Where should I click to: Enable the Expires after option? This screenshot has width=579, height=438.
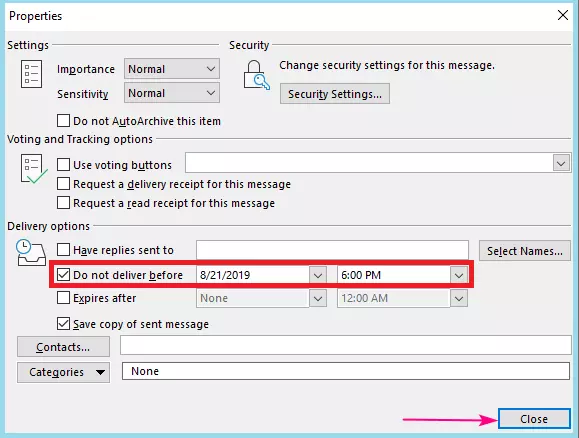(63, 298)
